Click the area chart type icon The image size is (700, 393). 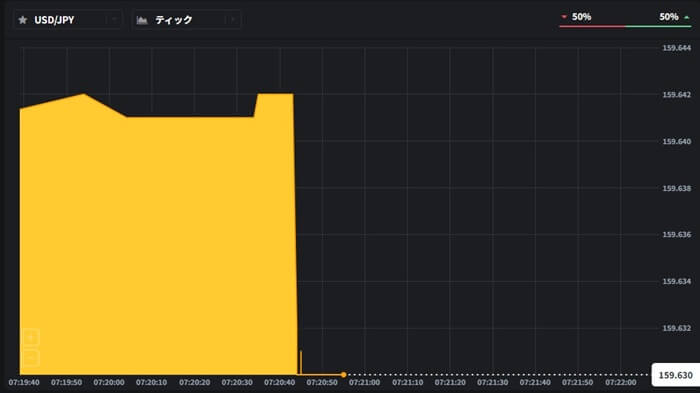pyautogui.click(x=142, y=20)
